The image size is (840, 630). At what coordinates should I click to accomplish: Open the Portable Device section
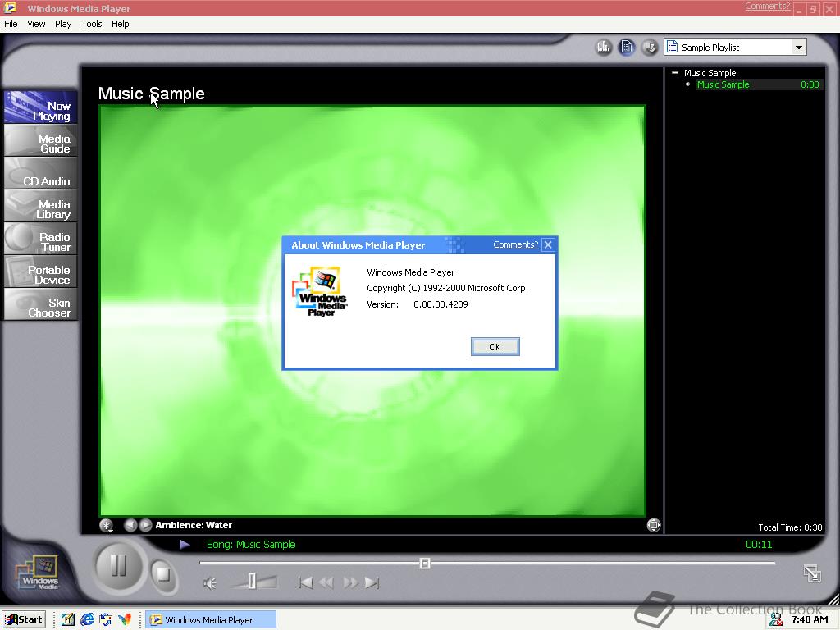coord(41,272)
